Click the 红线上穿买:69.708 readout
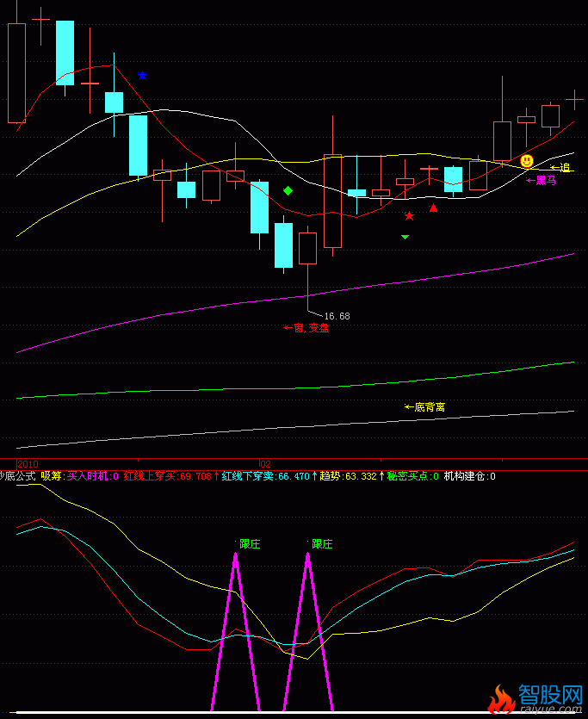The width and height of the screenshot is (588, 719). click(x=168, y=476)
